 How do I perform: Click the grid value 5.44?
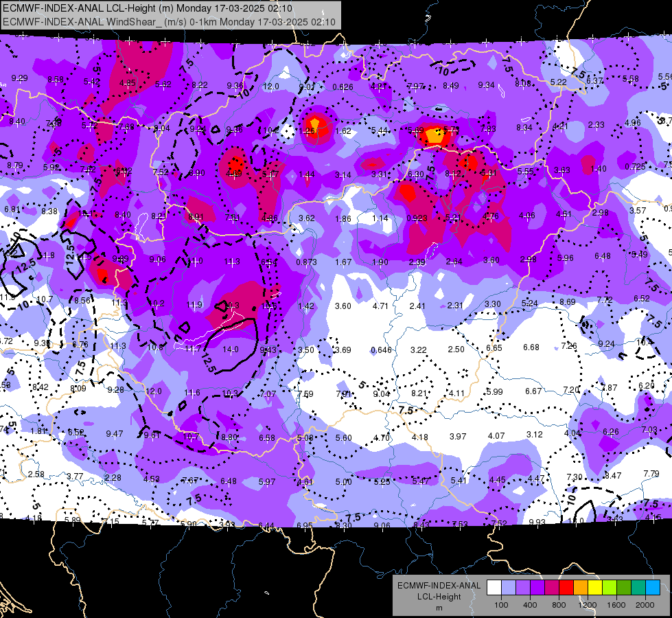pos(380,130)
